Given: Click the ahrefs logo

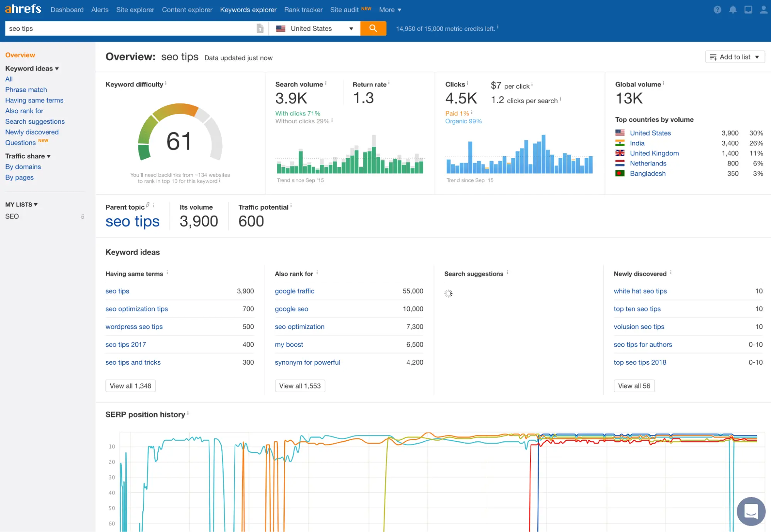Looking at the screenshot, I should 23,9.
